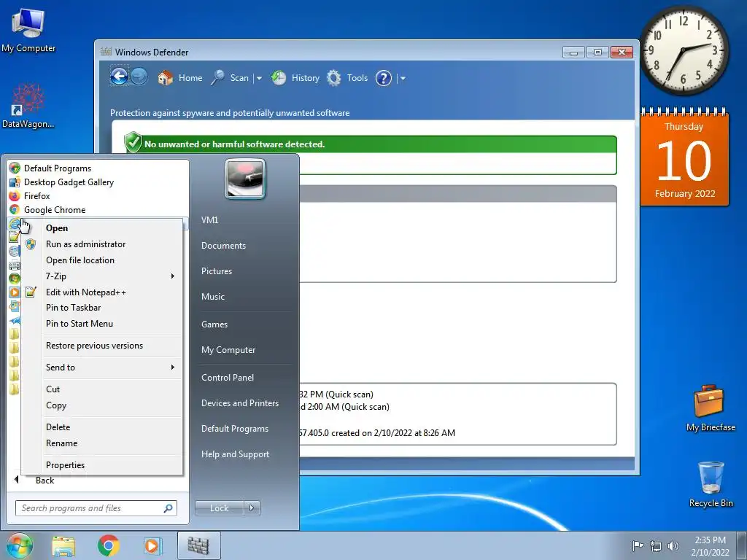Open Documents from Start menu
747x560 pixels.
click(223, 245)
